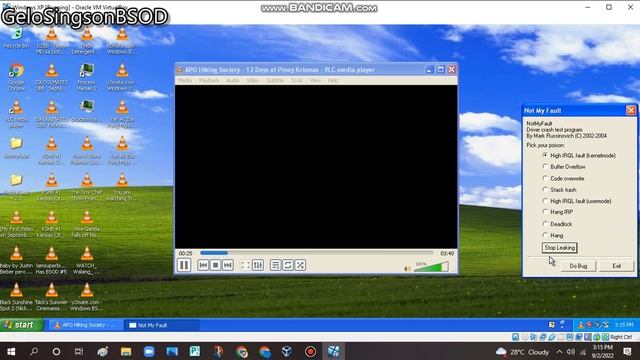The width and height of the screenshot is (640, 360).
Task: Click the total duration 03:40 label
Action: (x=447, y=253)
